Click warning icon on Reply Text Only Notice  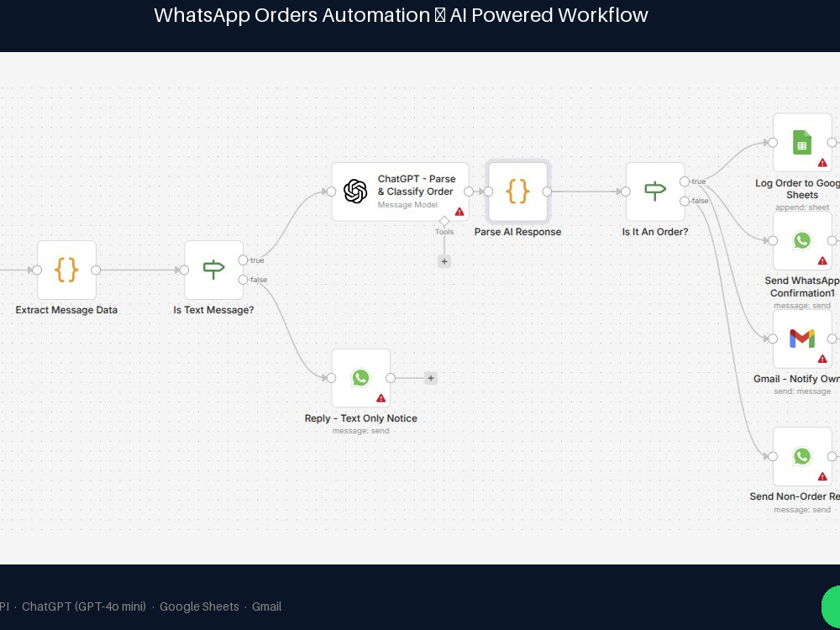click(381, 398)
